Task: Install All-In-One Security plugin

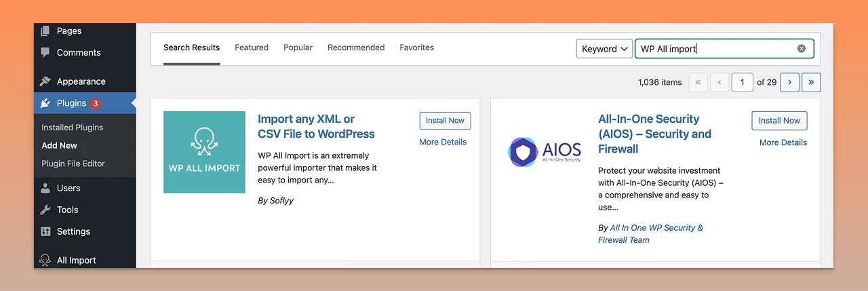Action: 779,121
